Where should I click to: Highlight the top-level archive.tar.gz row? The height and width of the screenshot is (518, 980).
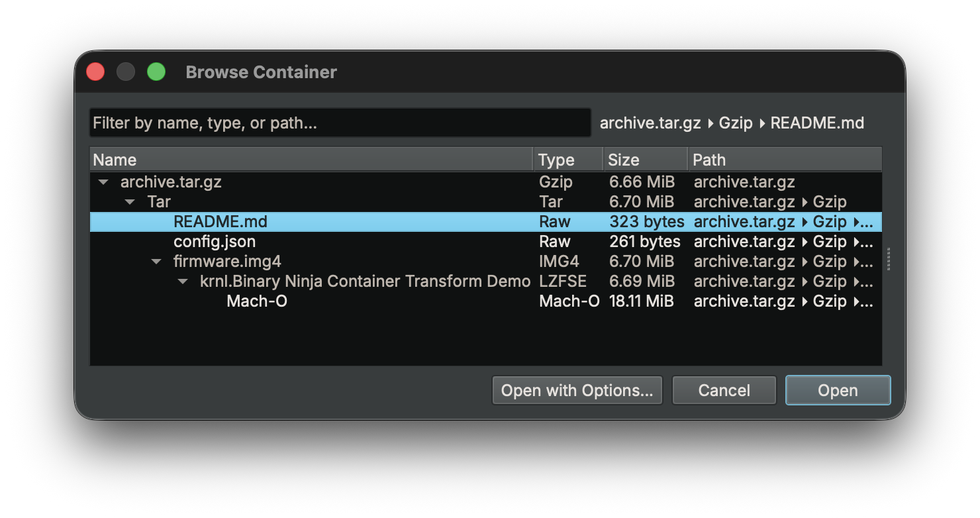click(170, 181)
